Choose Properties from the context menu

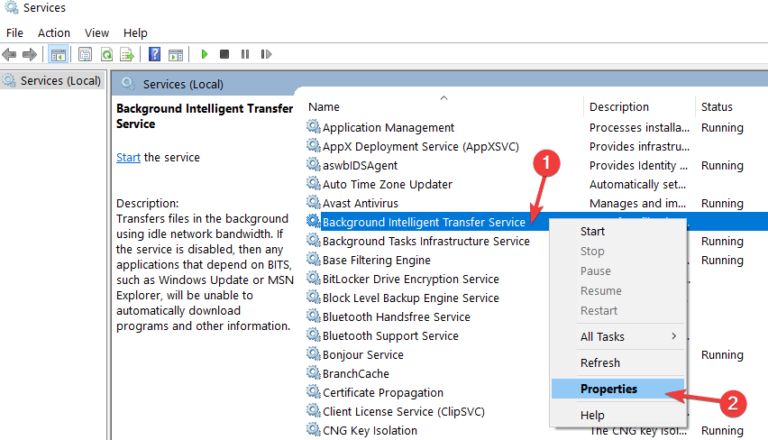pyautogui.click(x=608, y=389)
